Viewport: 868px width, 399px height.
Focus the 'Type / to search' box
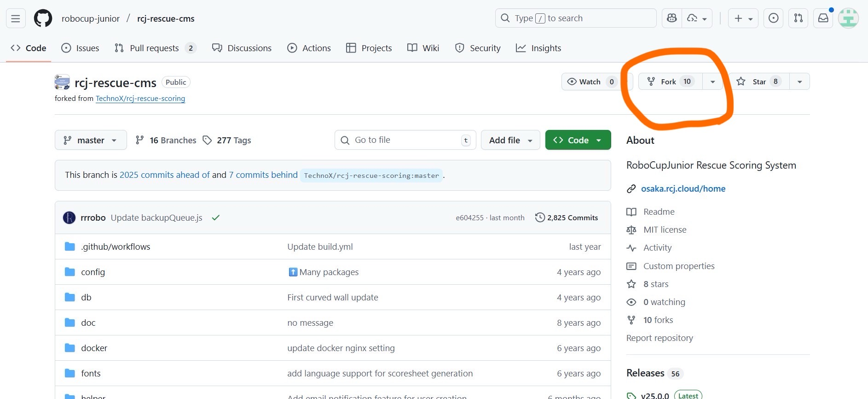[x=576, y=18]
